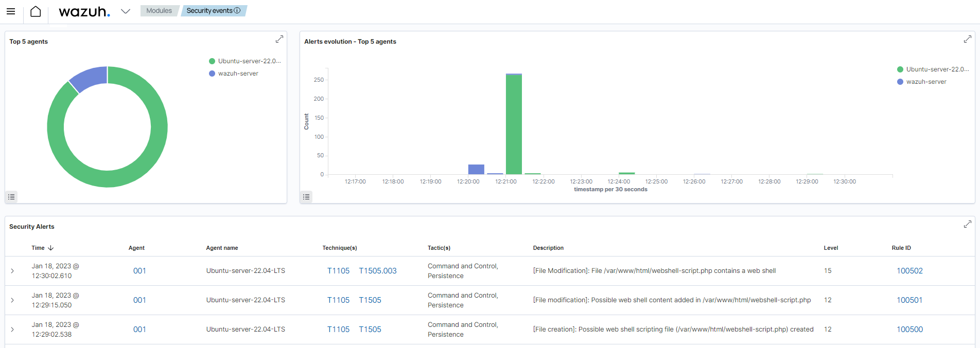The width and height of the screenshot is (980, 348).
Task: Sort alerts by the Time column
Action: tap(38, 248)
